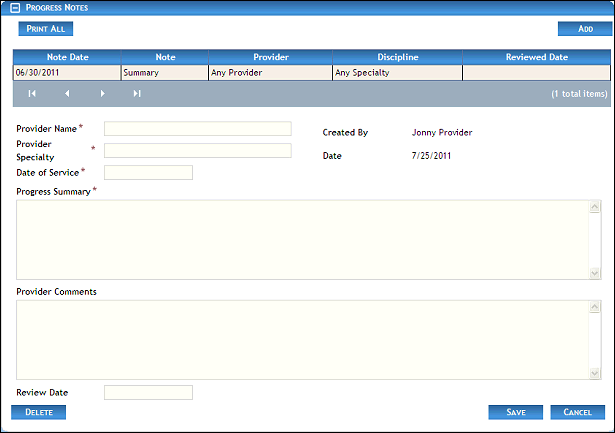Click the Print All button
The width and height of the screenshot is (615, 433).
pos(46,29)
